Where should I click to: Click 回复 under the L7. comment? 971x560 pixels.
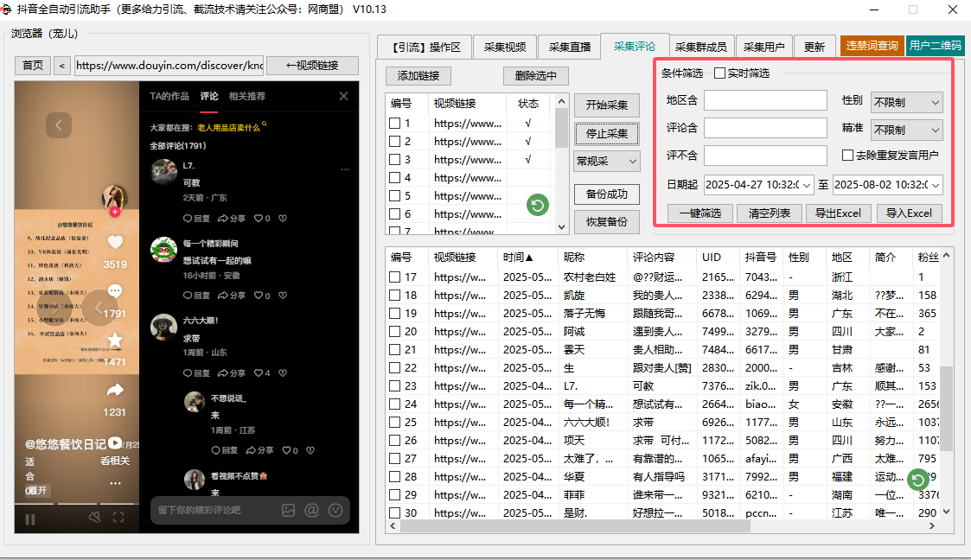(196, 219)
